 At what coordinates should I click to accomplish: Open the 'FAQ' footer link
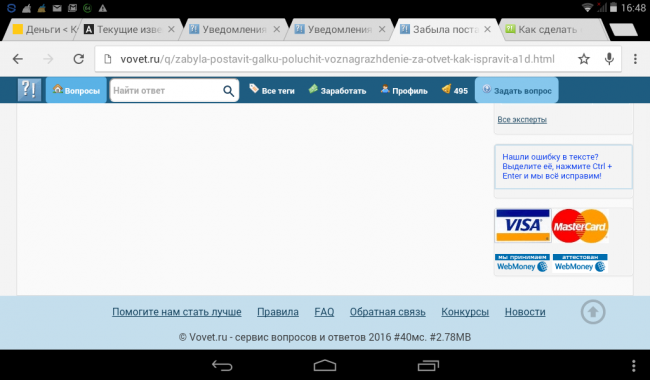coord(324,312)
